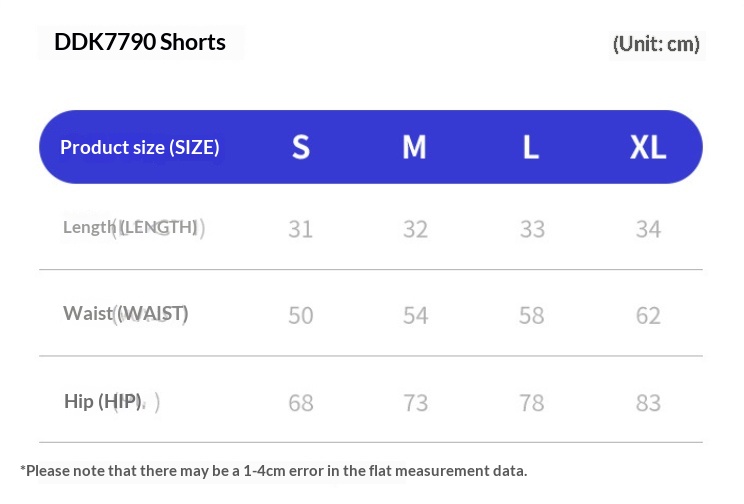
Task: Click the DDK7790 Shorts title
Action: click(x=140, y=43)
